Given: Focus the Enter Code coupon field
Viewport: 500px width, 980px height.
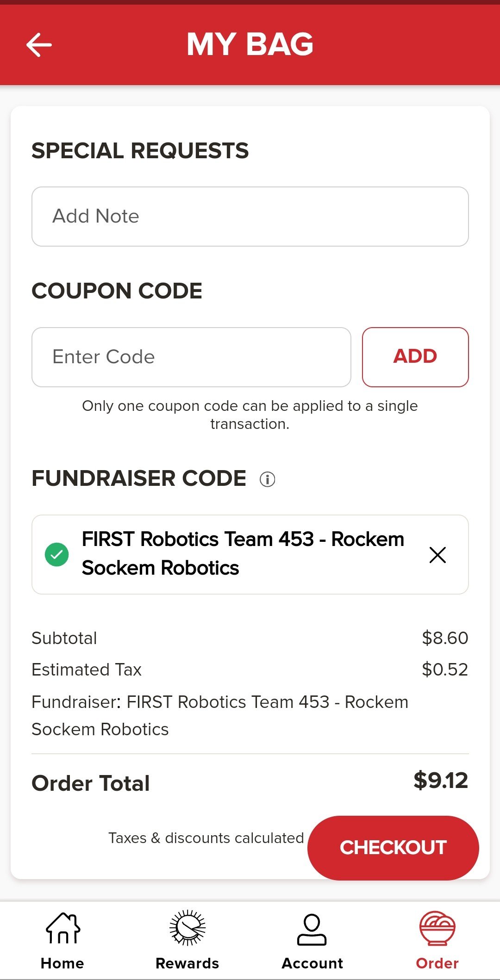Looking at the screenshot, I should (191, 357).
